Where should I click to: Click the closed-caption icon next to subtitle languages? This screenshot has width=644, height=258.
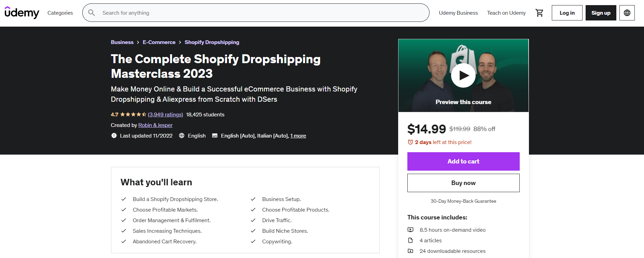click(x=214, y=135)
